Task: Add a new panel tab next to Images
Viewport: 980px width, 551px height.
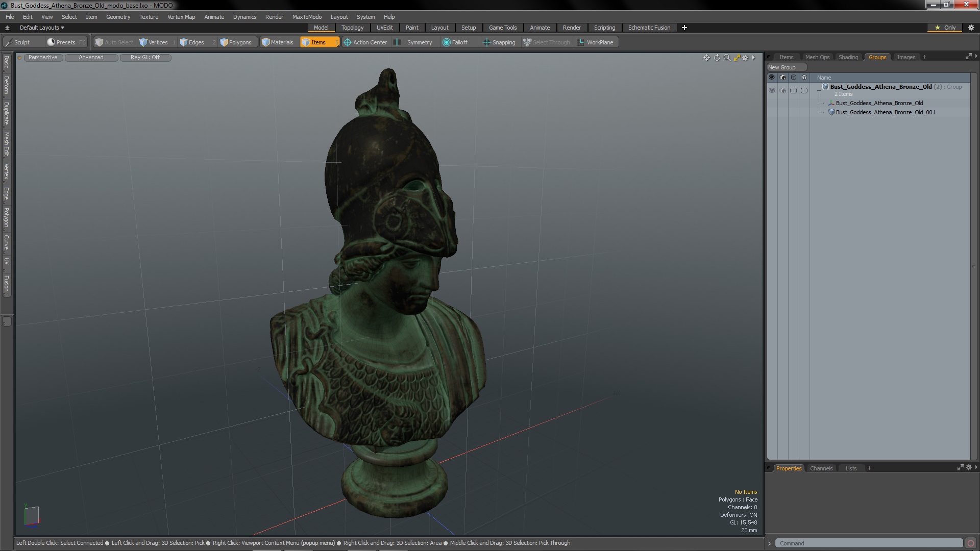Action: click(924, 57)
